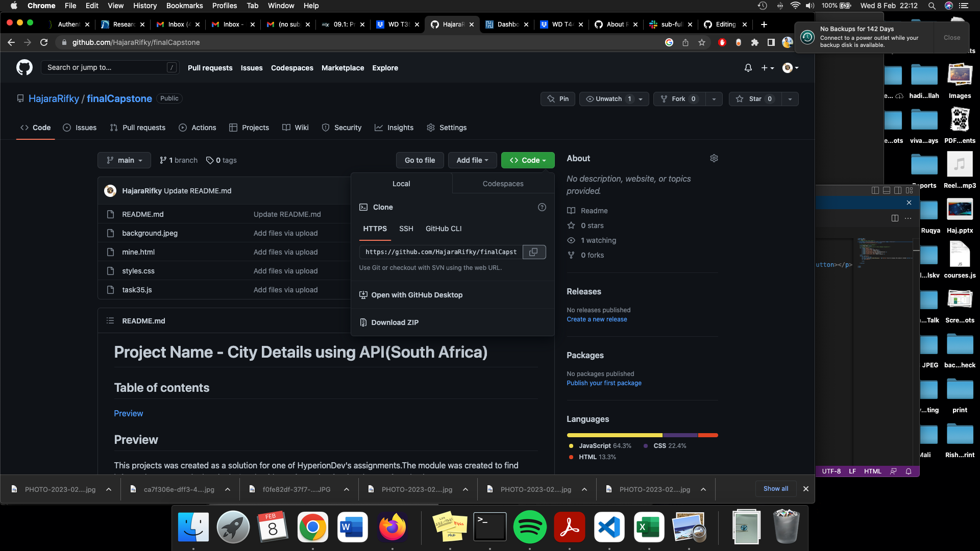The height and width of the screenshot is (551, 980).
Task: Select the SSH clone tab
Action: [406, 229]
